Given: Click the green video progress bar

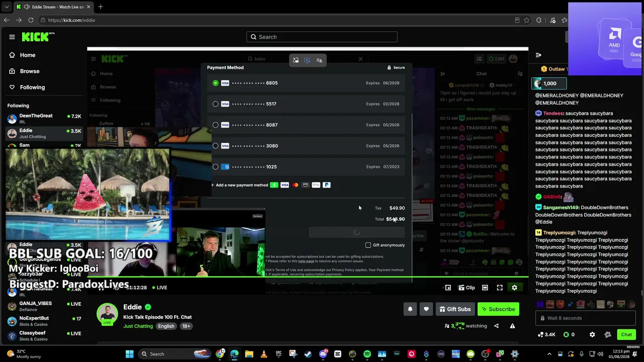Looking at the screenshot, I should tap(308, 277).
